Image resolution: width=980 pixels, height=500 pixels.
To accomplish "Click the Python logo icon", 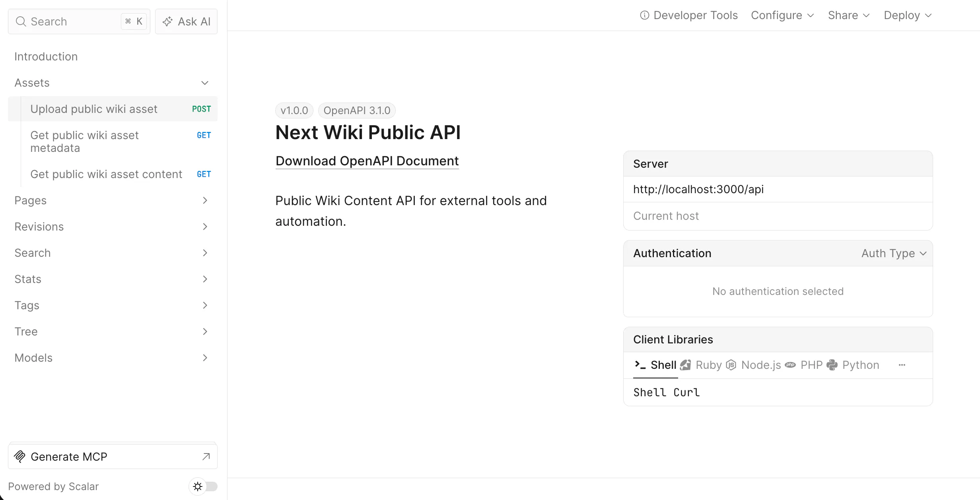I will [832, 365].
